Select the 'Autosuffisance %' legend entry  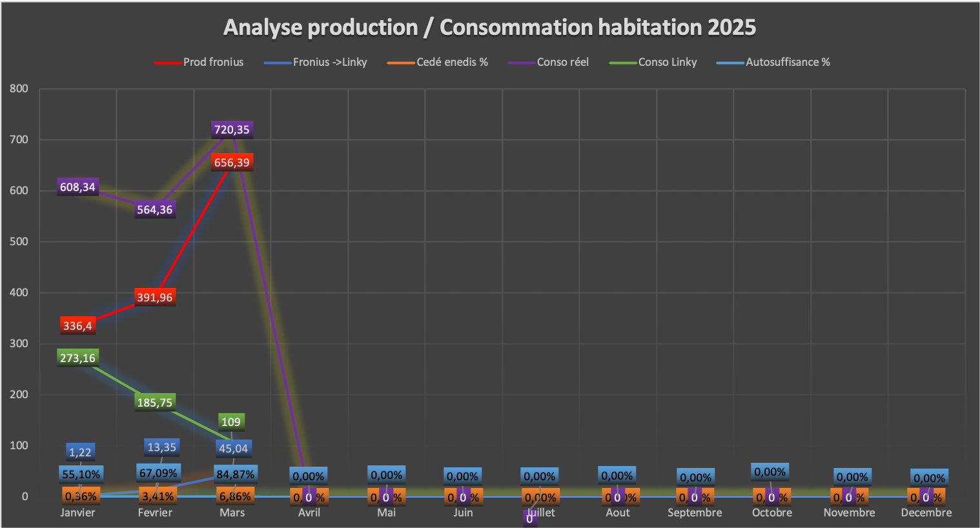(x=773, y=62)
